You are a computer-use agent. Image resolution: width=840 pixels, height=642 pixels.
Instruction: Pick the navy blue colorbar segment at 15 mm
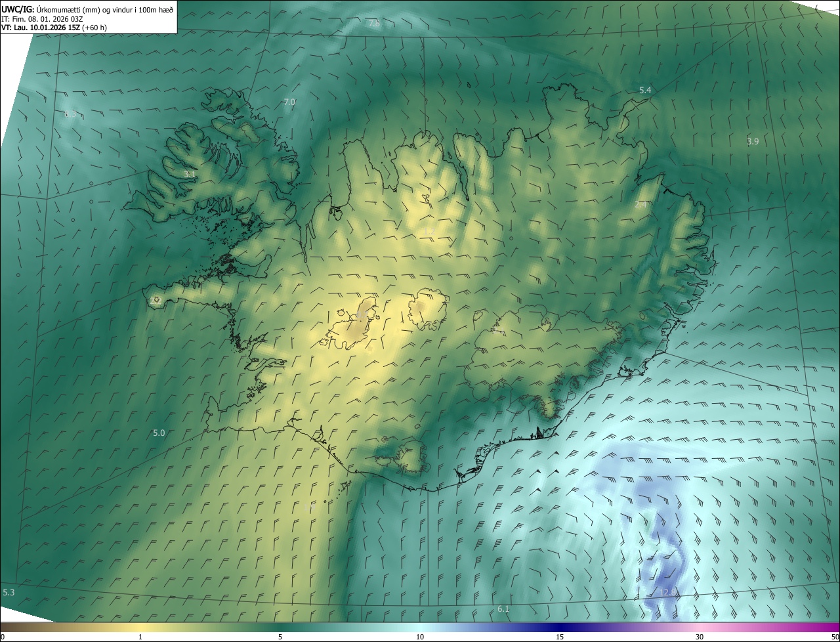tap(560, 627)
